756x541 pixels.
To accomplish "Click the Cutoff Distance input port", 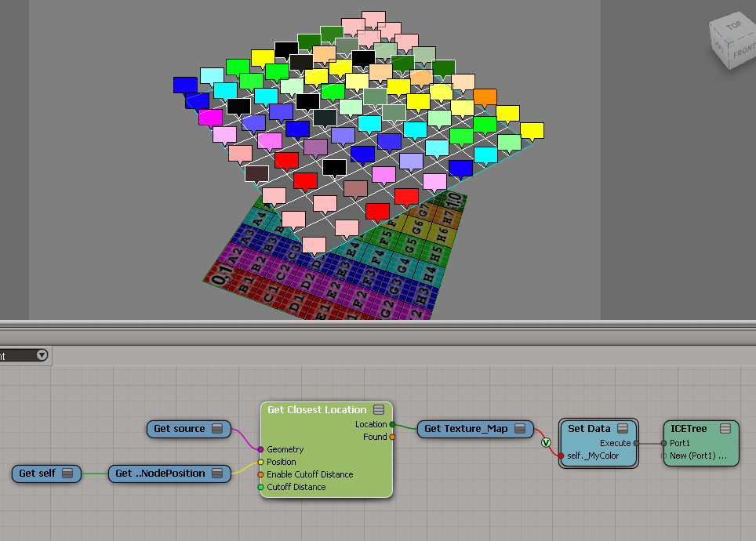I will (261, 487).
